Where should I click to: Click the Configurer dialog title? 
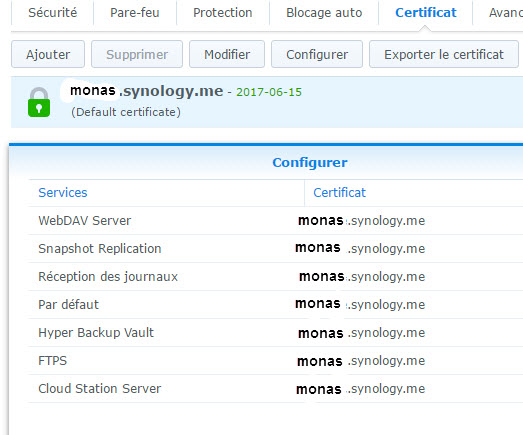(x=310, y=163)
